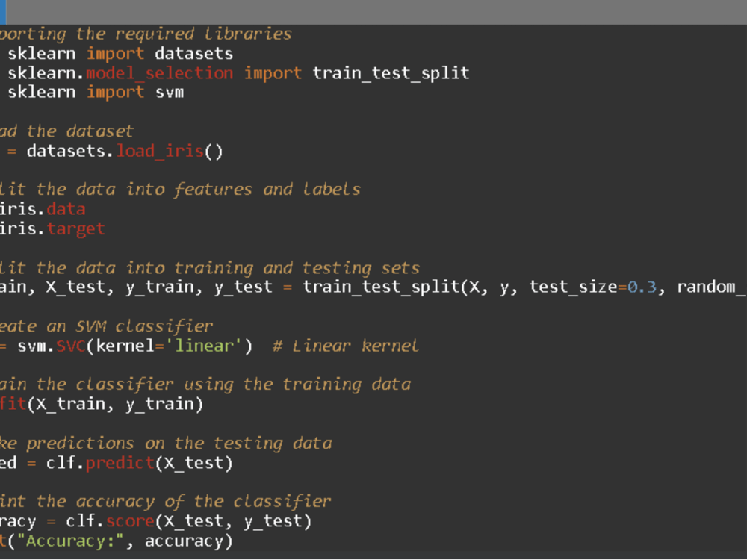747x560 pixels.
Task: Click 'y_train' inside the fit call
Action: pyautogui.click(x=160, y=404)
